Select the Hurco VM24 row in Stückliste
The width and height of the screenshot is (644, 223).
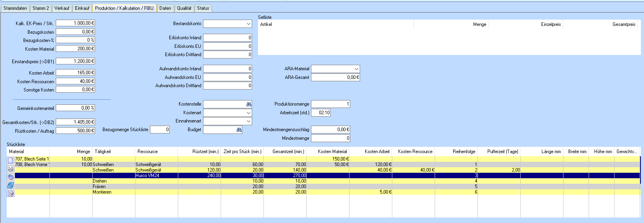click(x=148, y=175)
